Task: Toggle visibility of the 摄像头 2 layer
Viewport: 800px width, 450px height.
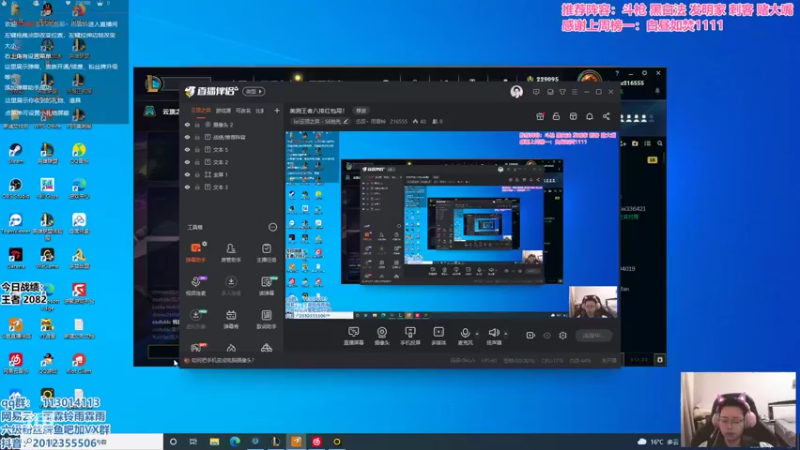Action: [x=187, y=124]
